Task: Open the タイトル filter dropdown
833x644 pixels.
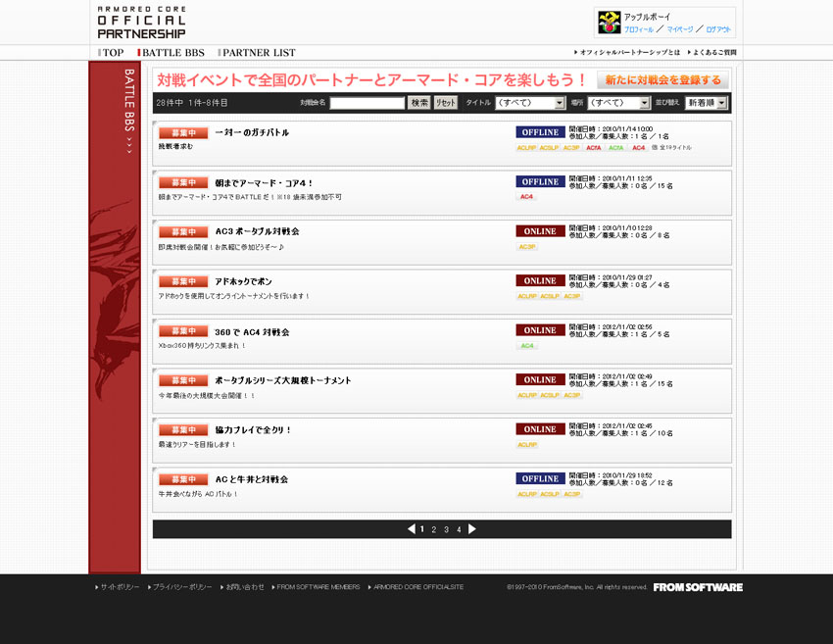Action: coord(530,103)
